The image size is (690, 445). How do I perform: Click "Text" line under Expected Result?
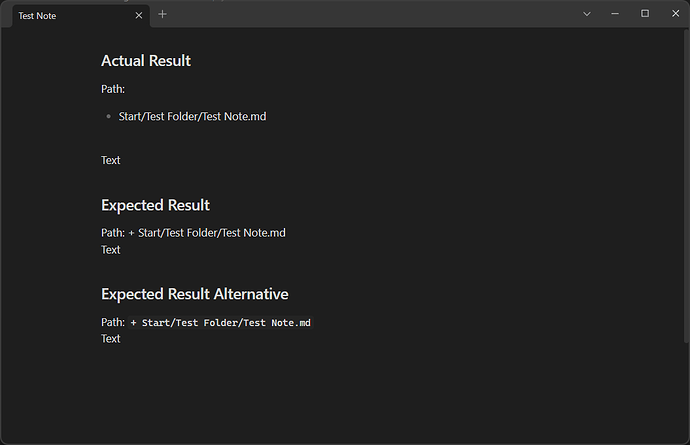111,250
